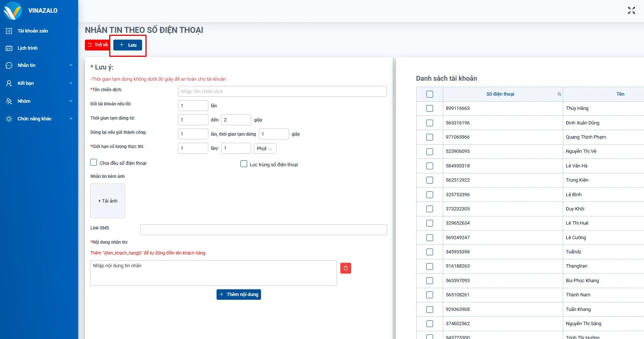Click the Kết bạn person icon
This screenshot has height=339, width=644.
pyautogui.click(x=9, y=83)
